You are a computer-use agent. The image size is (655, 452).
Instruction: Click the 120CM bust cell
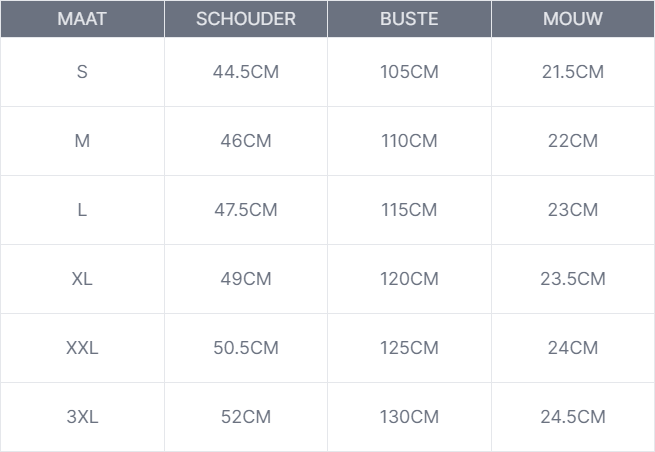[x=409, y=279]
